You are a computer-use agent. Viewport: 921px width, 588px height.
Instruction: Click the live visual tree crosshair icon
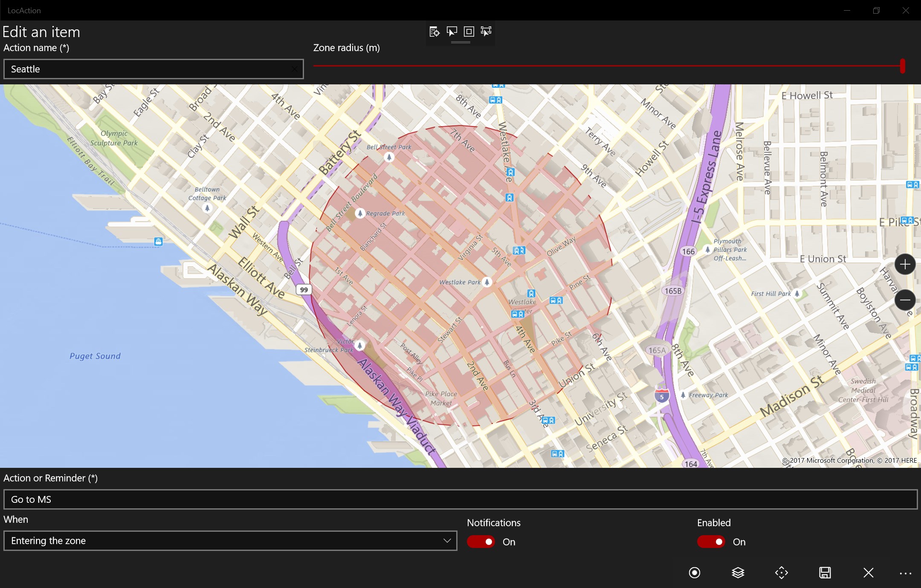pos(434,32)
